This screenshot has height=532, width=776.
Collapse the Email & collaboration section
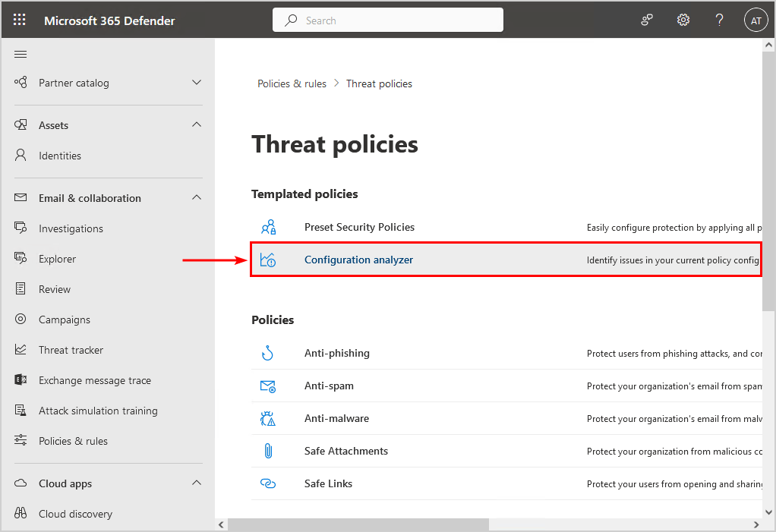tap(197, 198)
